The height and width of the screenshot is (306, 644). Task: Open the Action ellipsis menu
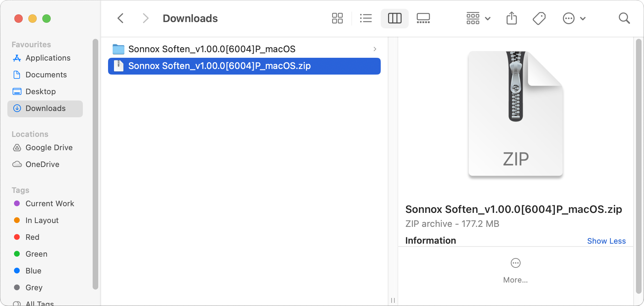[574, 18]
